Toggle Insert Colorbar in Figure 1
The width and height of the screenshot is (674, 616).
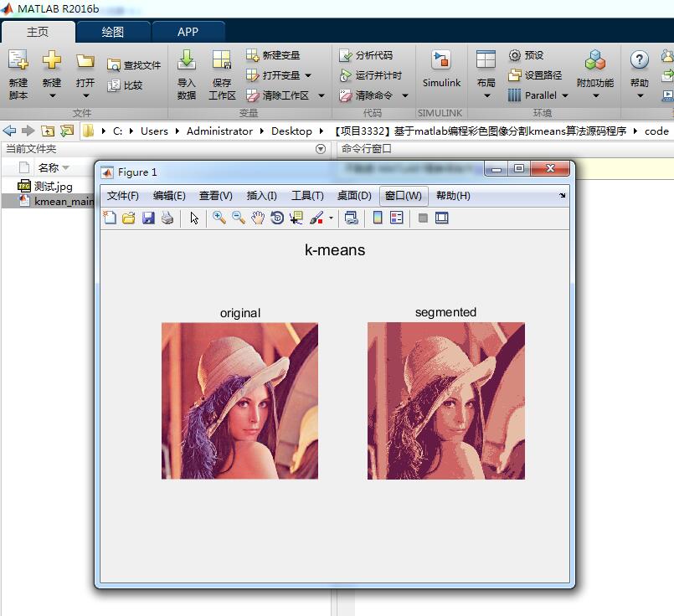378,218
